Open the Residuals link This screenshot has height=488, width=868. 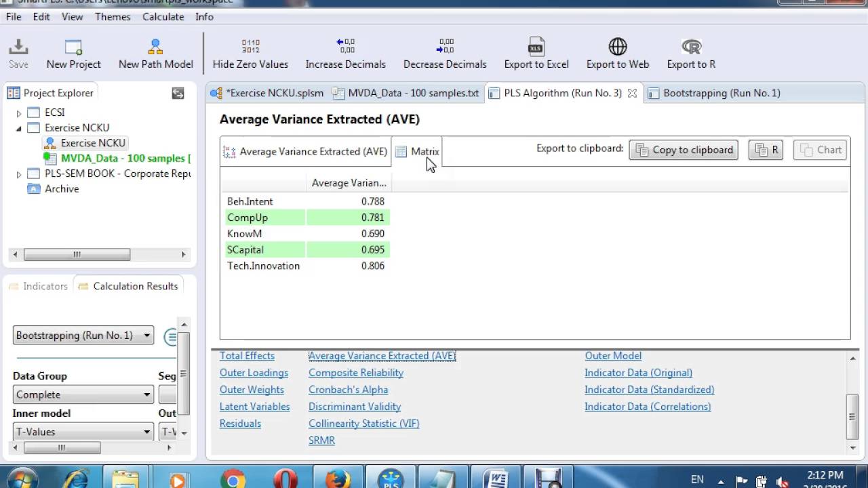[240, 424]
